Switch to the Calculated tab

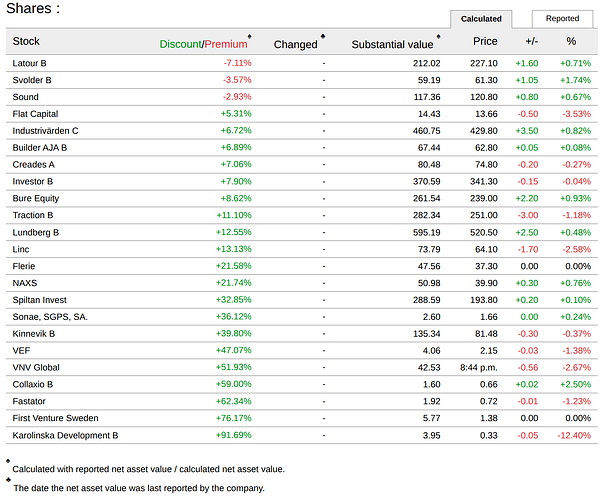pyautogui.click(x=481, y=19)
